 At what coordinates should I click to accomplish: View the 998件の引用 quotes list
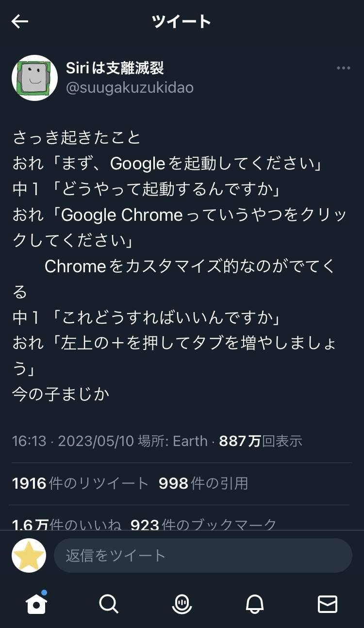tap(203, 483)
